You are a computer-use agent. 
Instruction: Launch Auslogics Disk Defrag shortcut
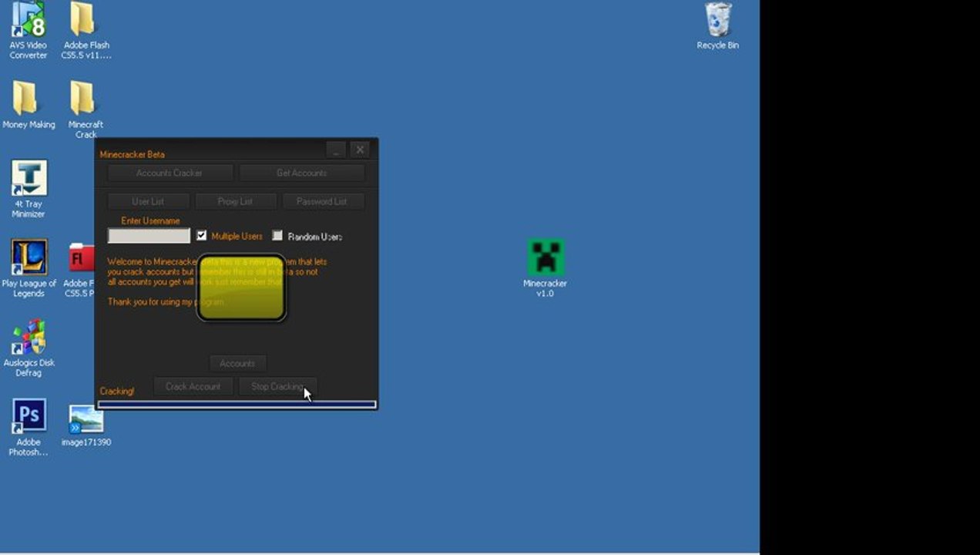click(x=29, y=348)
